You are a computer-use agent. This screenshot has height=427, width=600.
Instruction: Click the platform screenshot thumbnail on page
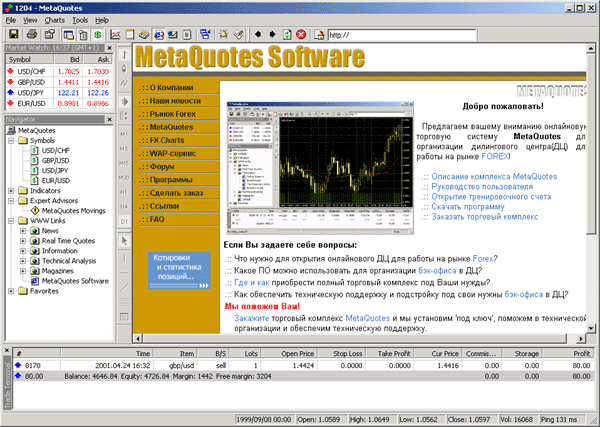pyautogui.click(x=320, y=168)
